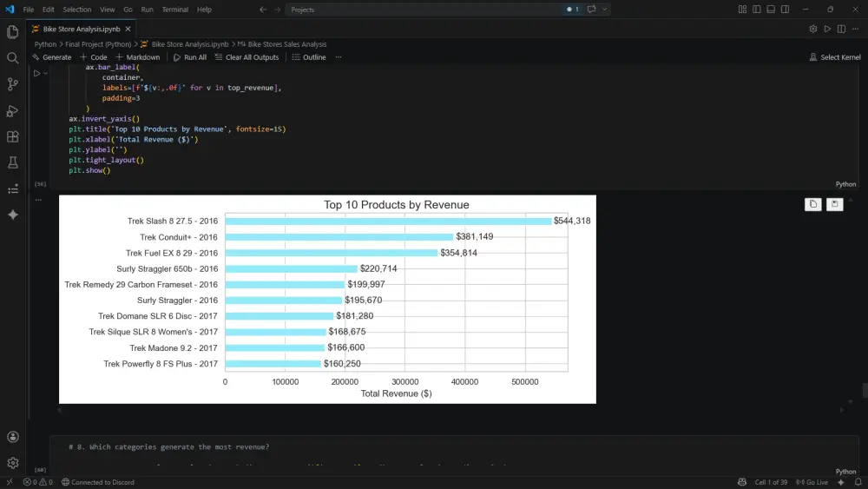Open the Help menu

pos(204,10)
